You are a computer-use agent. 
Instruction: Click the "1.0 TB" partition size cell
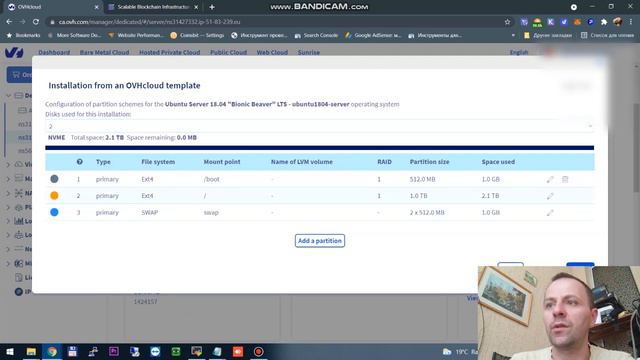pyautogui.click(x=418, y=196)
